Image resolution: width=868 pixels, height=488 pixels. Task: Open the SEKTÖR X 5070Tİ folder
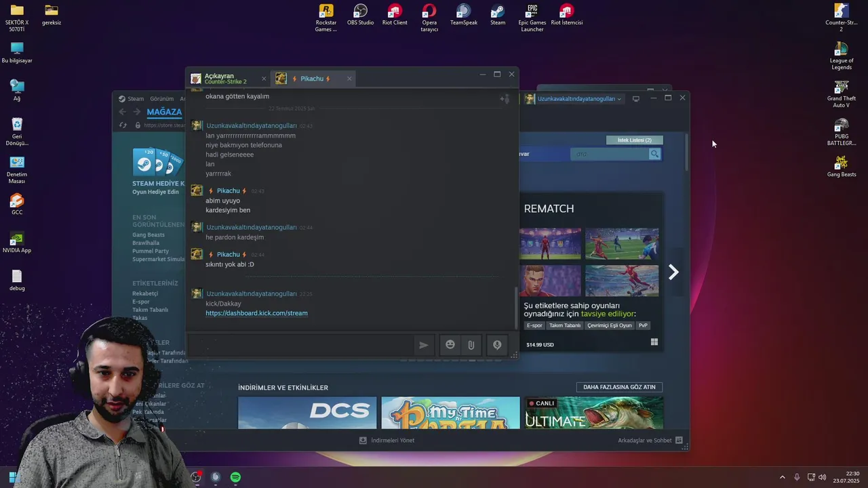17,18
